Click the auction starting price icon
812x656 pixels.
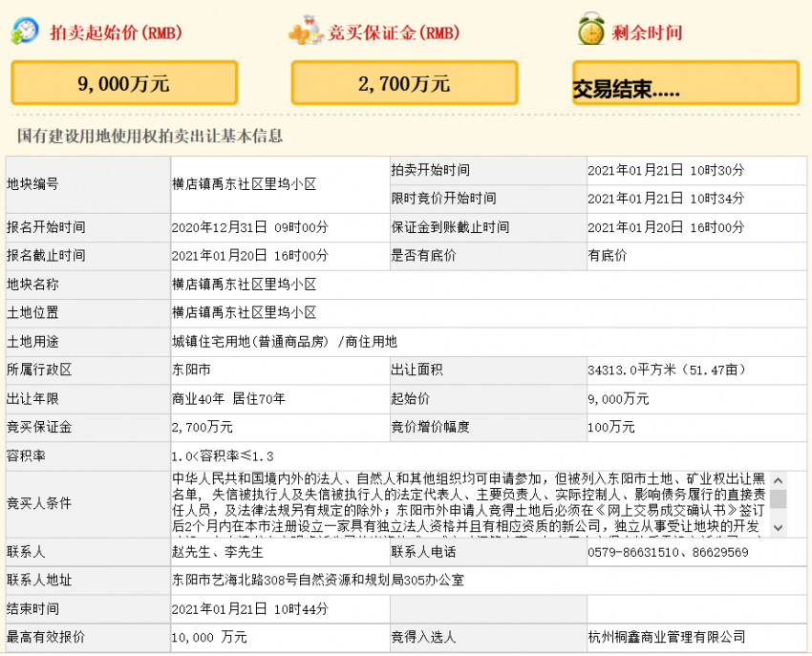(x=25, y=31)
